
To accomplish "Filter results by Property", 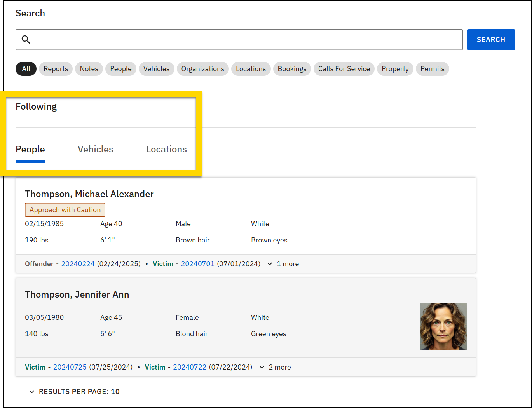I will click(395, 69).
